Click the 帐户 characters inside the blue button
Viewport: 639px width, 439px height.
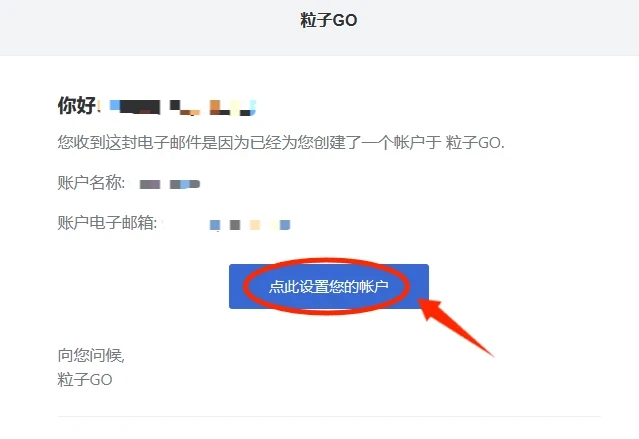point(374,287)
